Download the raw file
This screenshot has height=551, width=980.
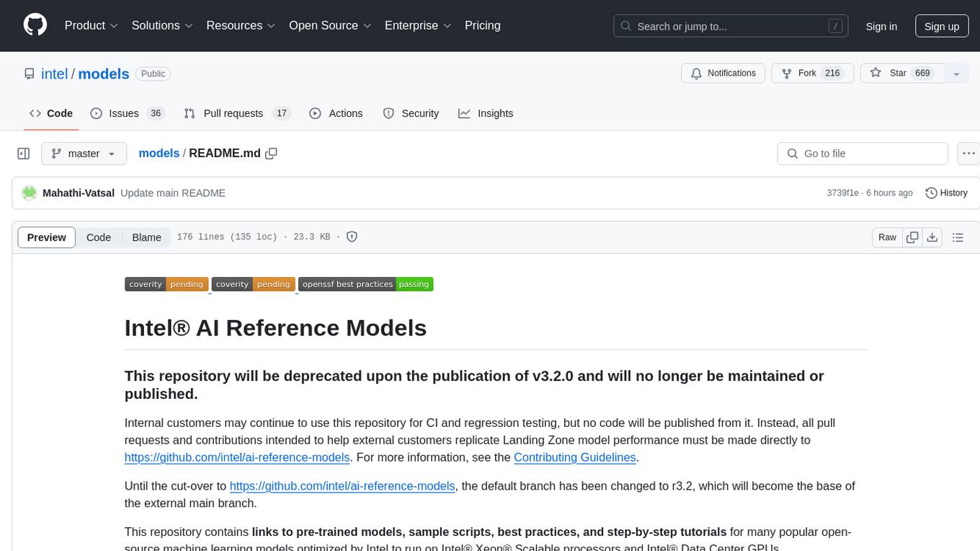tap(932, 237)
